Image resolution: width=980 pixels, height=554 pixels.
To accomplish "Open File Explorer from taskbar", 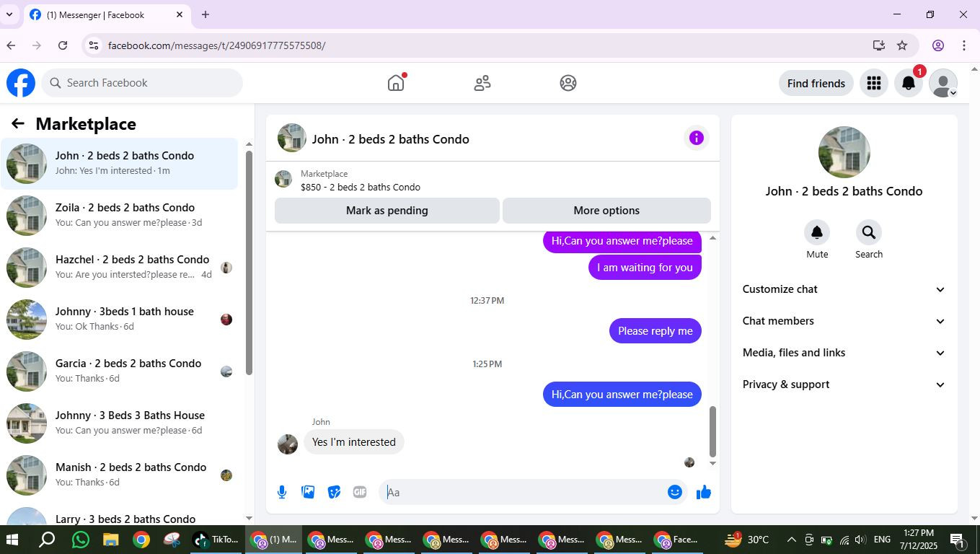I will pos(110,540).
